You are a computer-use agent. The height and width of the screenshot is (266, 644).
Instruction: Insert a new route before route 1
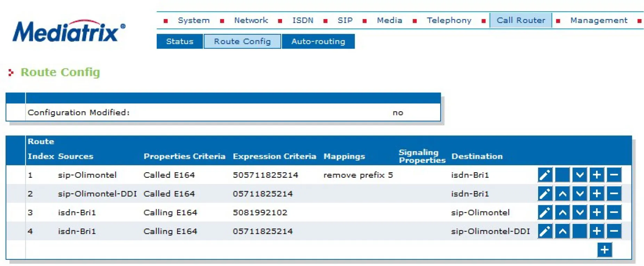[x=597, y=175]
